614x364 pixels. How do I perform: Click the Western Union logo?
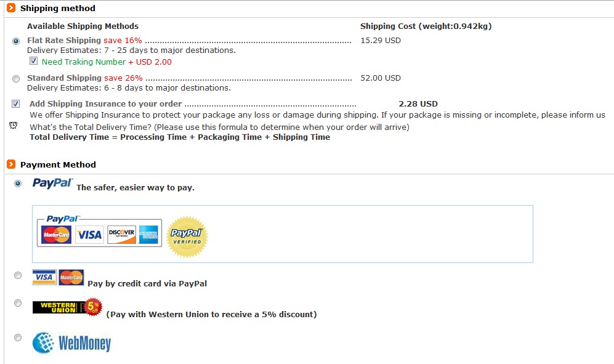click(59, 307)
